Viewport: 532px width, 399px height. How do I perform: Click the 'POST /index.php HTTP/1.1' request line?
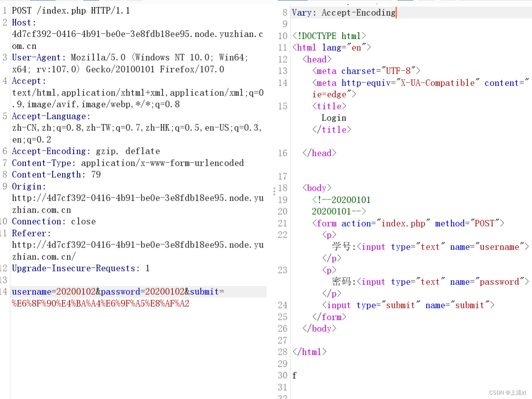click(71, 11)
